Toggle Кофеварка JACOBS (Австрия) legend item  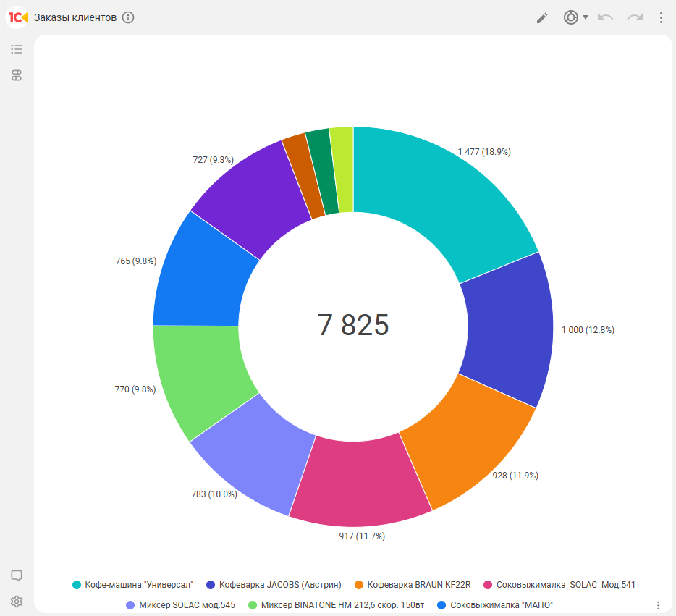[274, 585]
